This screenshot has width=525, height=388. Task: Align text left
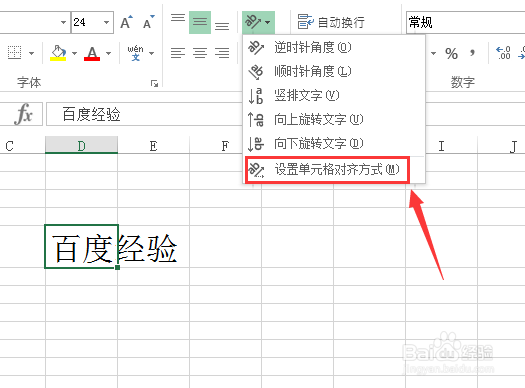pos(178,53)
